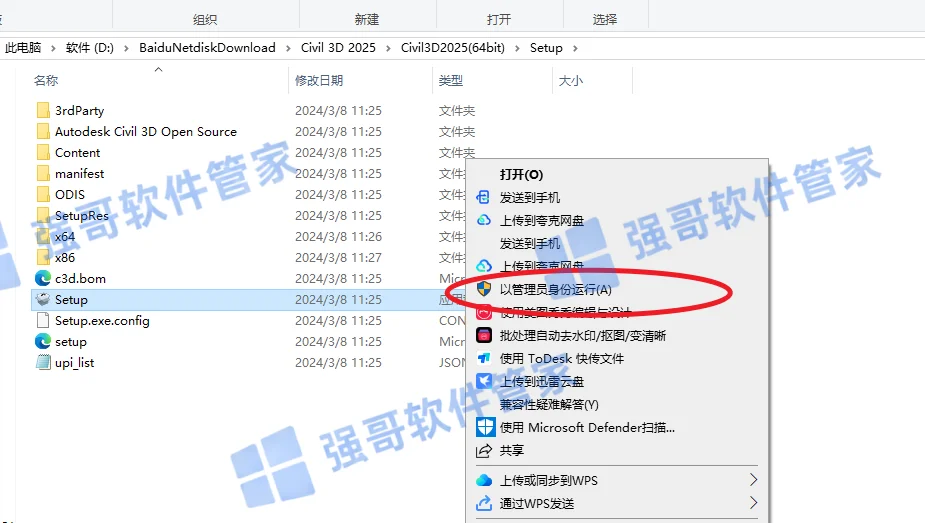Open dropdown chevron after 软件 (D:)

[x=126, y=48]
